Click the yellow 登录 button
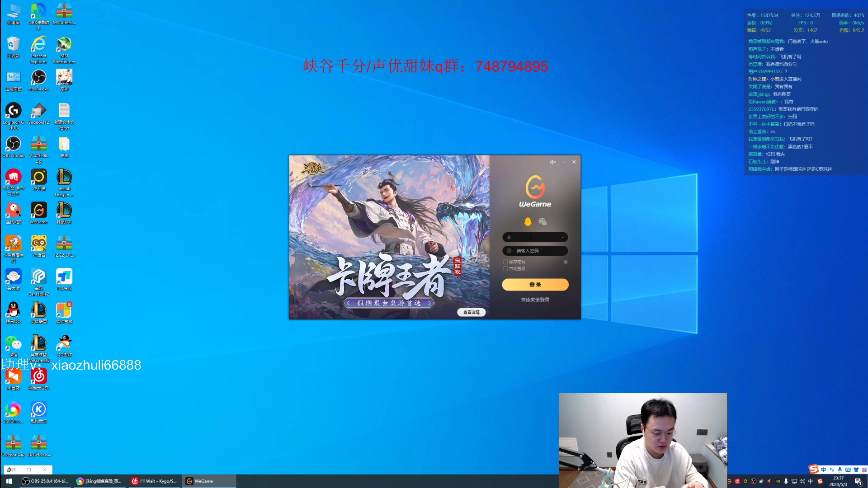The image size is (868, 488). [x=535, y=285]
